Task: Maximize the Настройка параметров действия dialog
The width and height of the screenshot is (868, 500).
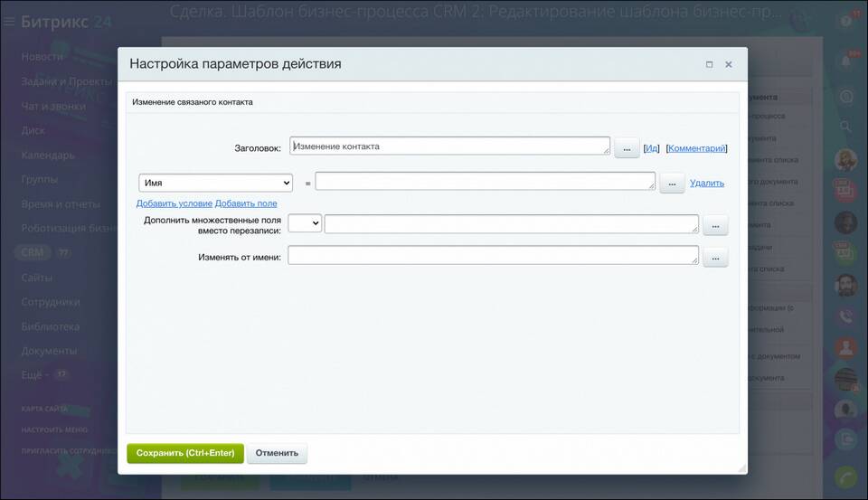Action: coord(709,64)
